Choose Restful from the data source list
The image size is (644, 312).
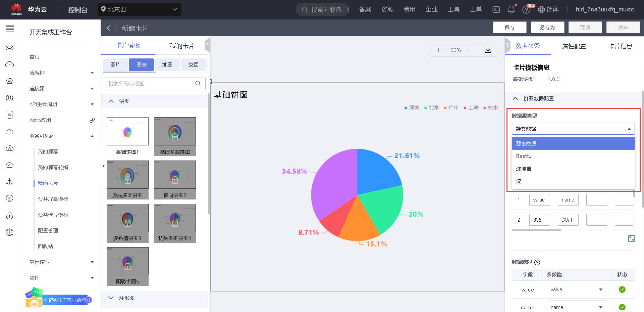tap(573, 156)
